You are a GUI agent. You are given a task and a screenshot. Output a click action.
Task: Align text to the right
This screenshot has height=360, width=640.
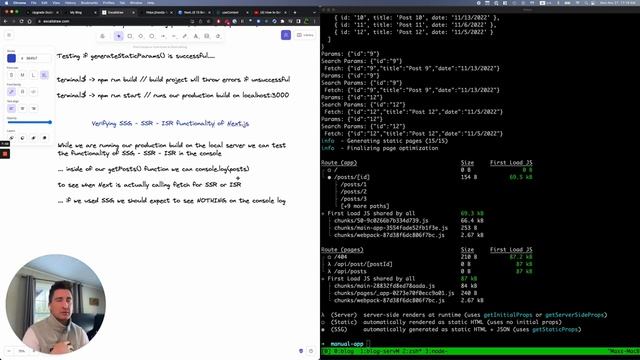pyautogui.click(x=33, y=109)
